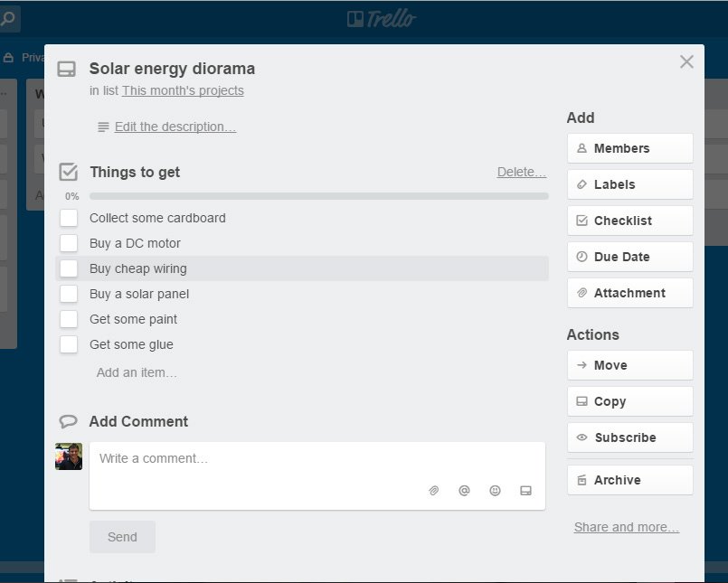Open the Due Date picker

tap(629, 257)
